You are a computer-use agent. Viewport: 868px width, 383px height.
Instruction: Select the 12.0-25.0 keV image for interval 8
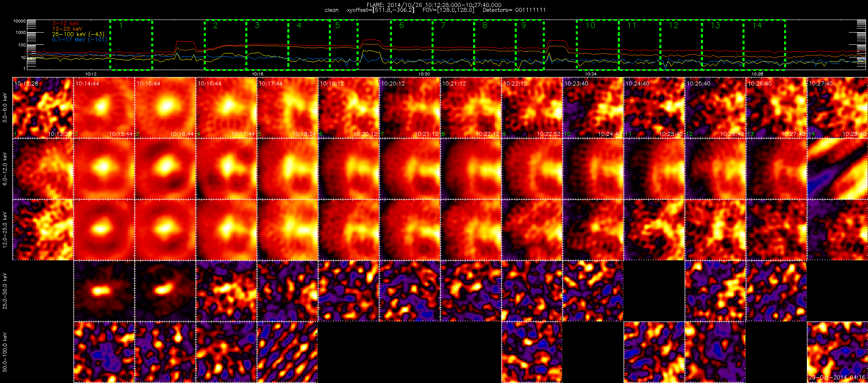471,230
